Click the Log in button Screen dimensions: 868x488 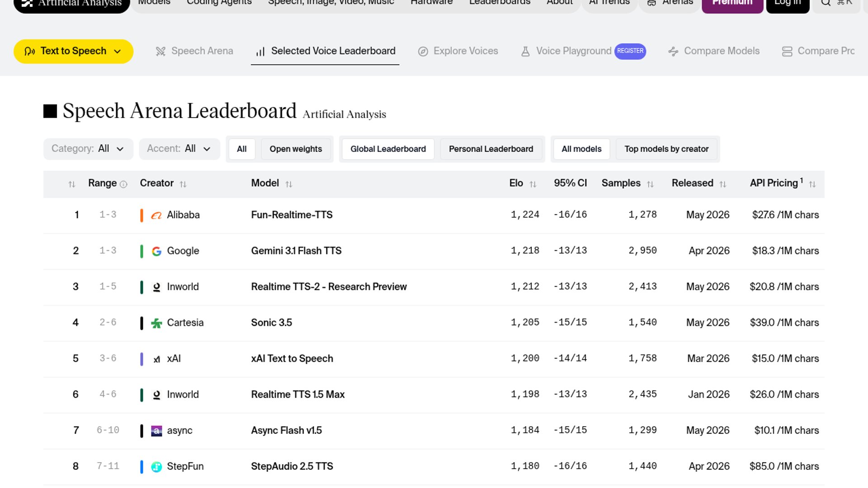click(788, 4)
